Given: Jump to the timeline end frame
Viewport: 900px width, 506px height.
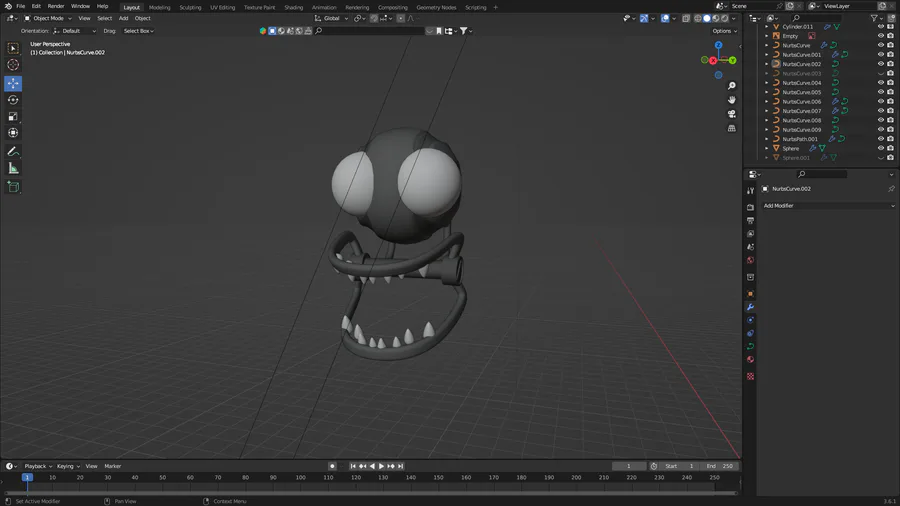Looking at the screenshot, I should point(401,466).
